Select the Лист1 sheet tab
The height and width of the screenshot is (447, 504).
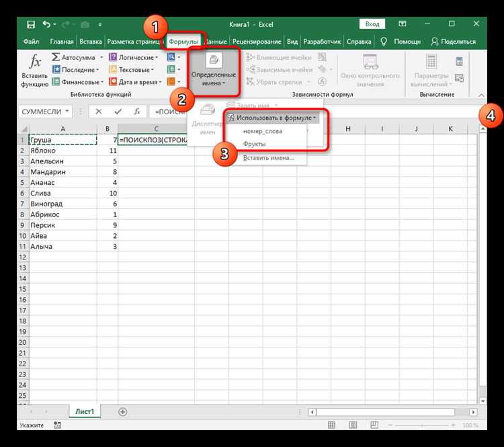(84, 411)
